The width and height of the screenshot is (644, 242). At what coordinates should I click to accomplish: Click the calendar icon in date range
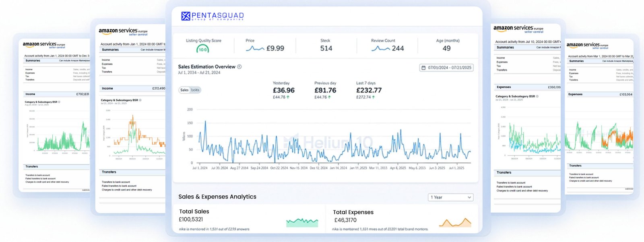tap(423, 68)
